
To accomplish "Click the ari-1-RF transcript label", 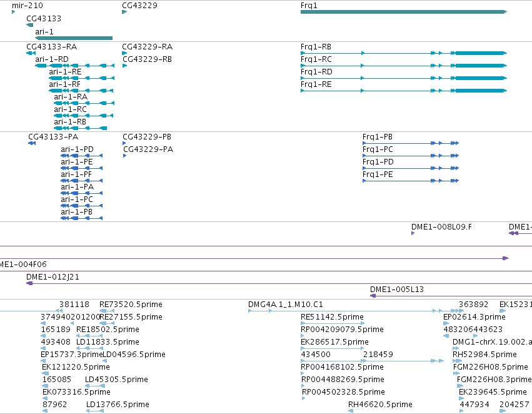I will tap(64, 84).
